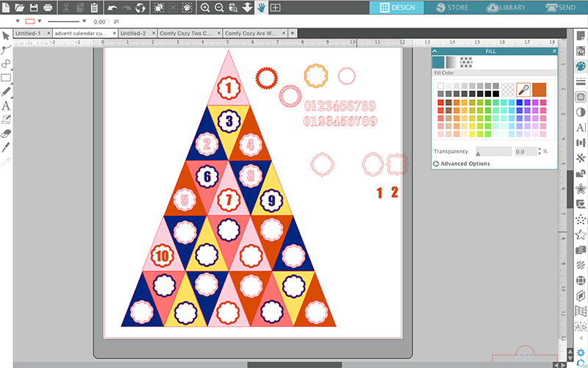Switch to the solid fill color option
Image resolution: width=588 pixels, height=368 pixels.
(438, 62)
